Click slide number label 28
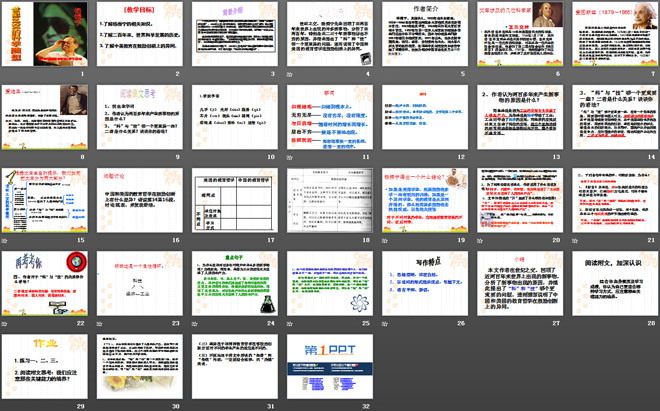The width and height of the screenshot is (660, 411). click(652, 323)
